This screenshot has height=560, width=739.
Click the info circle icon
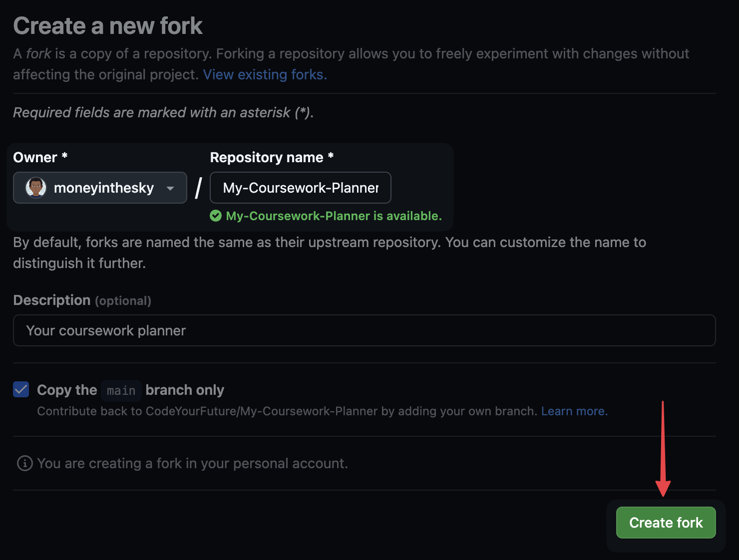(25, 463)
